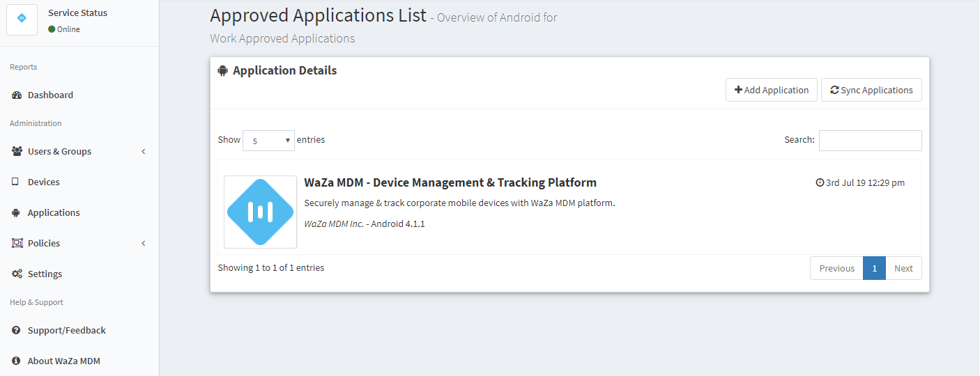The width and height of the screenshot is (980, 376).
Task: Click the Add Application button
Action: (772, 90)
